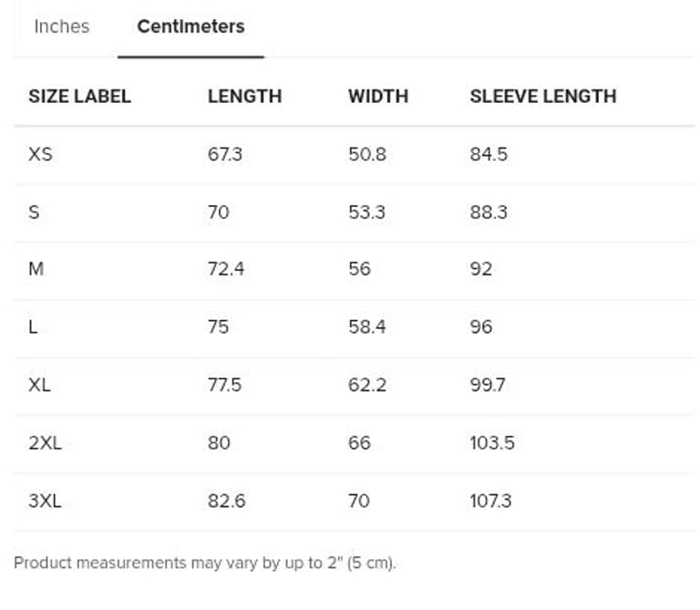Click the XS length value 67.3
This screenshot has width=700, height=610.
coord(224,154)
